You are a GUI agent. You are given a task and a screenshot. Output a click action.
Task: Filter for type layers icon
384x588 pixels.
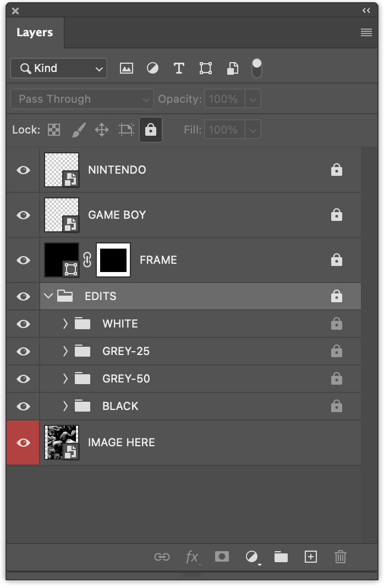tap(179, 68)
